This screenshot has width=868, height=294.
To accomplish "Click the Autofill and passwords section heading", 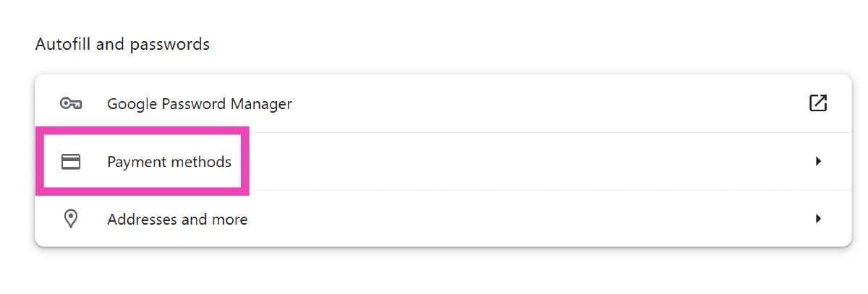I will (x=122, y=45).
